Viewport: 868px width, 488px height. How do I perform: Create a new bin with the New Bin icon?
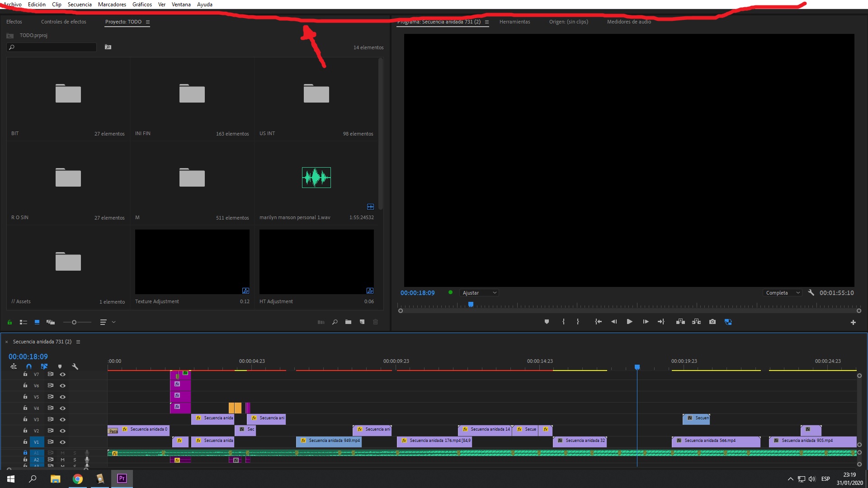tap(349, 322)
